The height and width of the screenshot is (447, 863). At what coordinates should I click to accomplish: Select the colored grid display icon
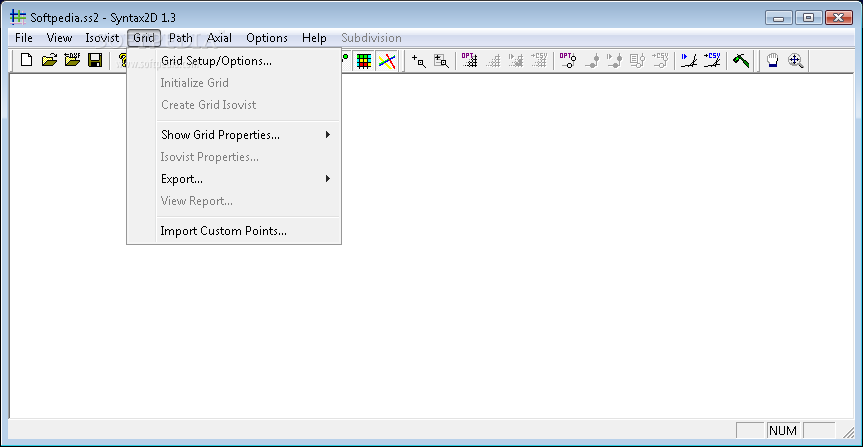pos(364,61)
